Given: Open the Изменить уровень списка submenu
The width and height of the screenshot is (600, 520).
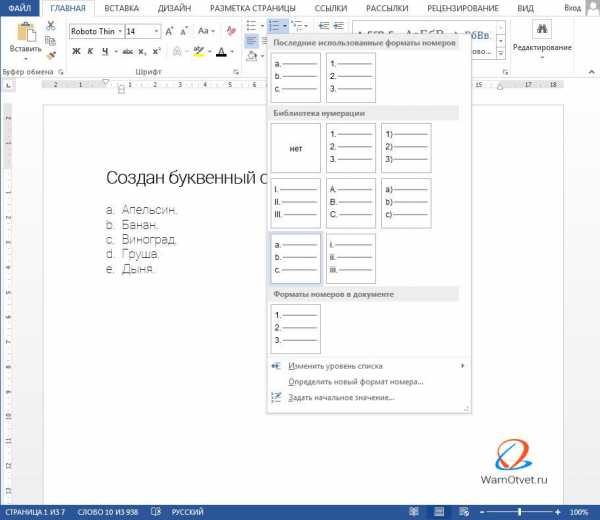Looking at the screenshot, I should 369,366.
